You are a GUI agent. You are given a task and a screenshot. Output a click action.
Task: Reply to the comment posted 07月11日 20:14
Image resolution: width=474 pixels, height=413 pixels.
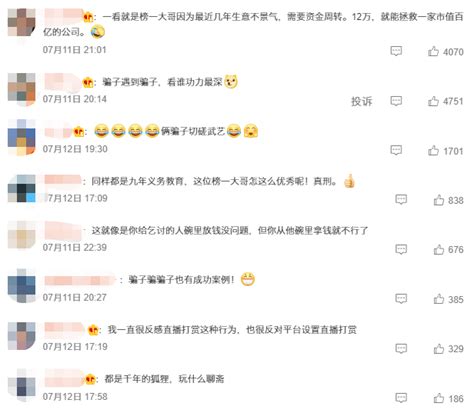click(396, 101)
